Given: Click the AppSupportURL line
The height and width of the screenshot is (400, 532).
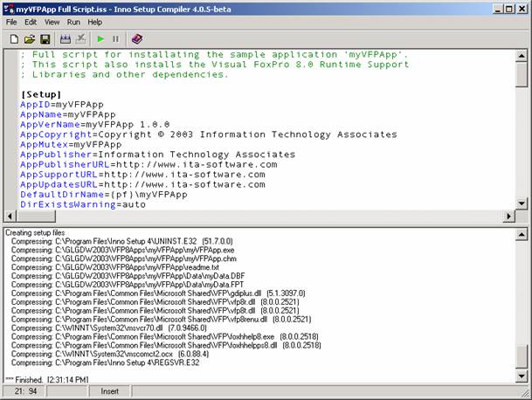Looking at the screenshot, I should pyautogui.click(x=142, y=175).
